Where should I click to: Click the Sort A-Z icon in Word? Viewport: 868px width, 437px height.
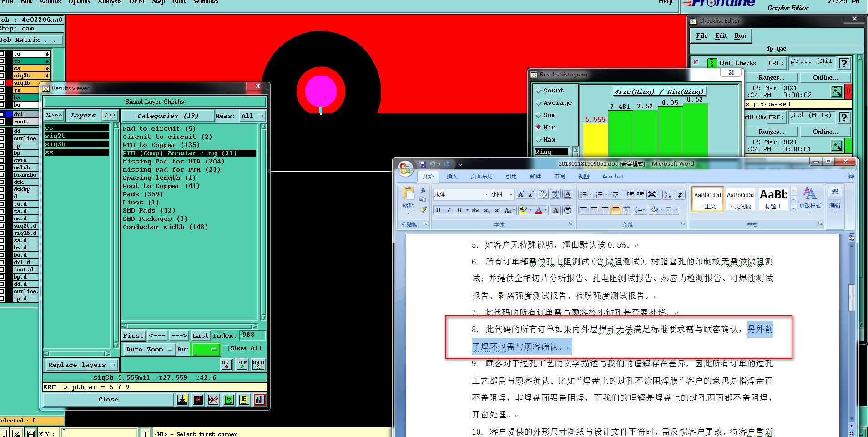[667, 194]
